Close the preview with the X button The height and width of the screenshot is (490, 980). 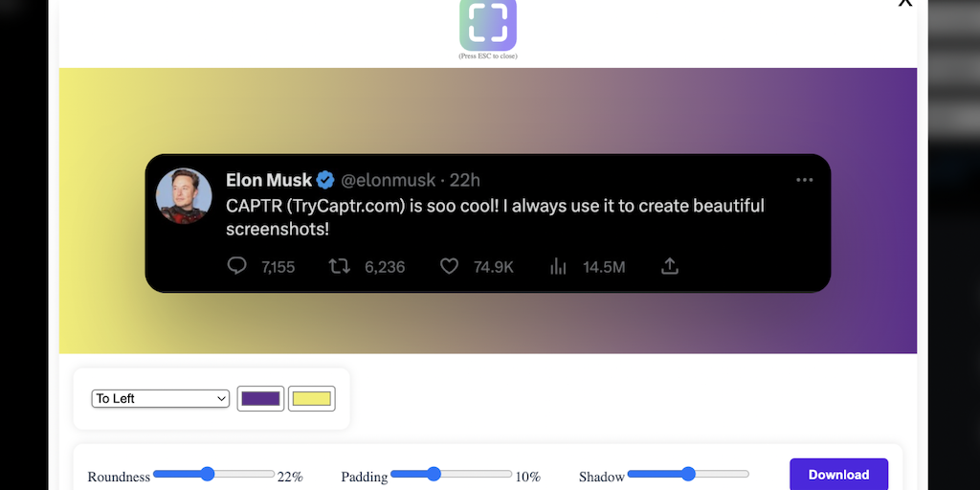tap(904, 3)
